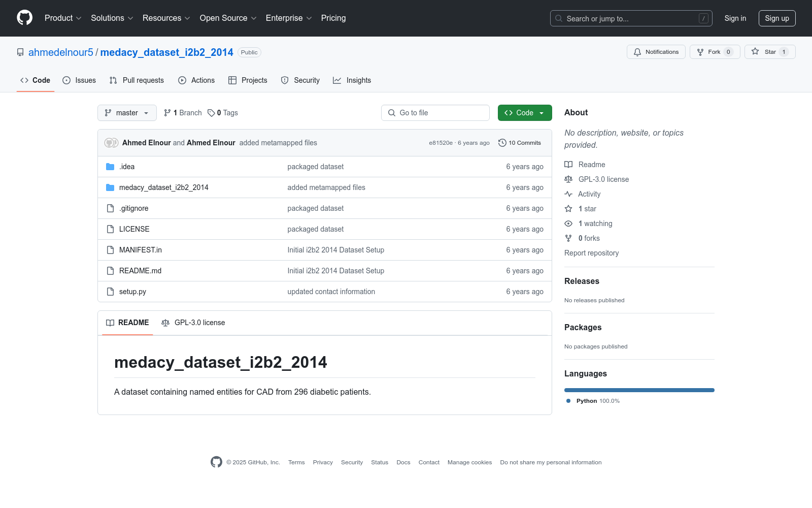Open the 'added metamapped files' latest commit message
Screen dimensions: 812x508
coord(278,143)
